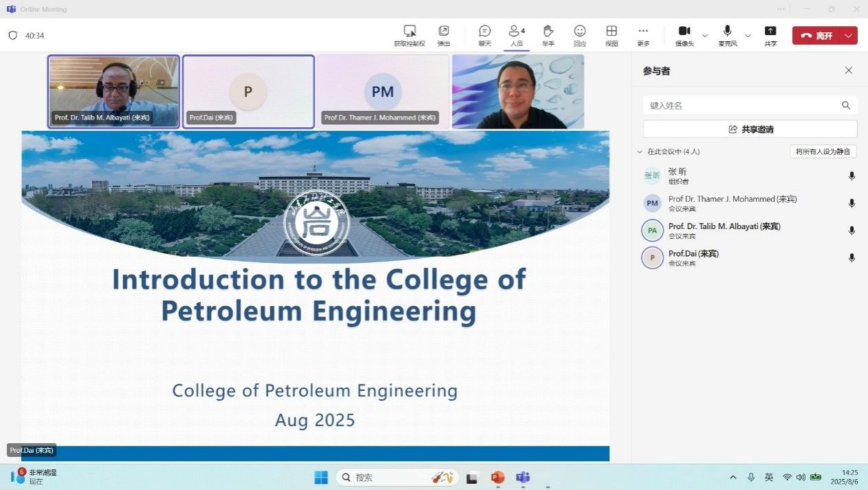868x490 pixels.
Task: Click the mute all participants button
Action: [x=823, y=151]
